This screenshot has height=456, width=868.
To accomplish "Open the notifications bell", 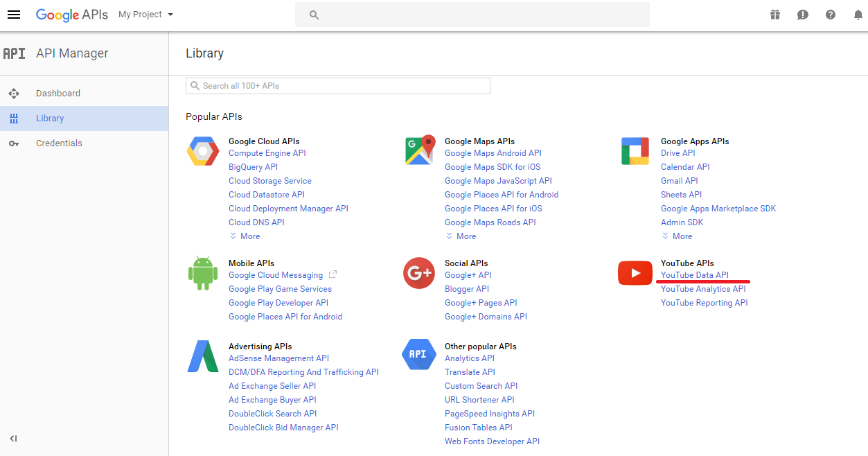I will click(x=858, y=15).
